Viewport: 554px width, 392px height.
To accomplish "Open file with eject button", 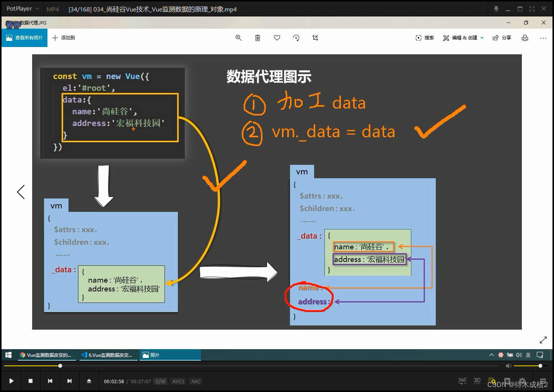I will click(x=89, y=381).
